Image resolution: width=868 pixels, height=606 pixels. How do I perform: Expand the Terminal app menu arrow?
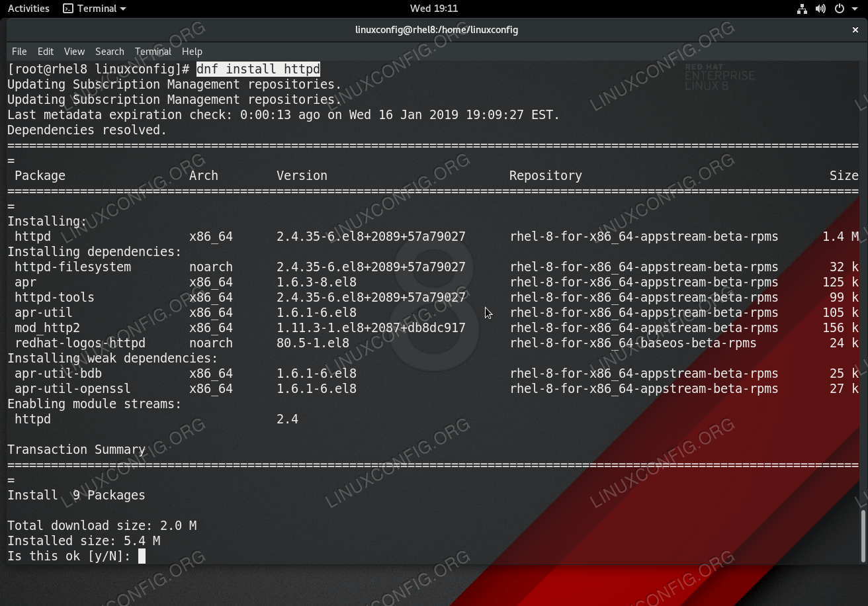(123, 9)
